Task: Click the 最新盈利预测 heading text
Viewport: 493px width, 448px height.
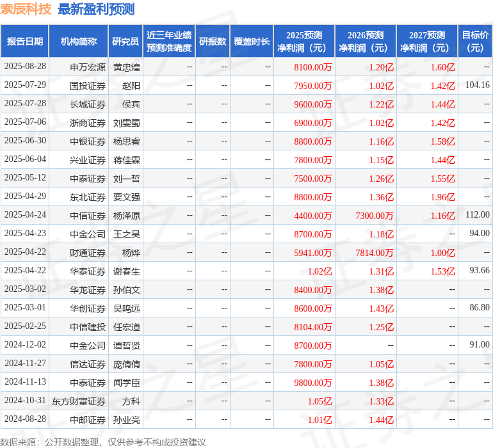Action: [x=96, y=9]
